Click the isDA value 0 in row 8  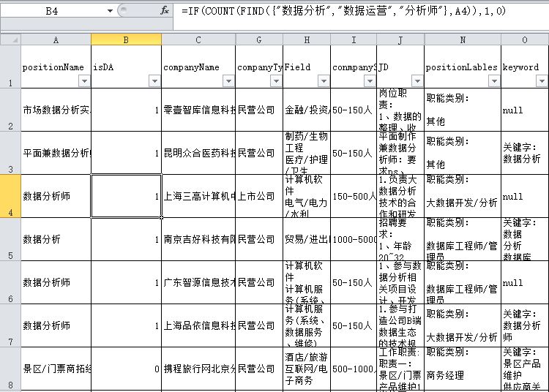[x=126, y=369]
